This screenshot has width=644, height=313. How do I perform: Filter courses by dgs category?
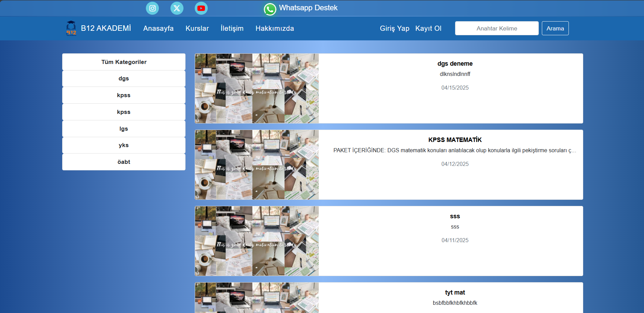click(124, 79)
